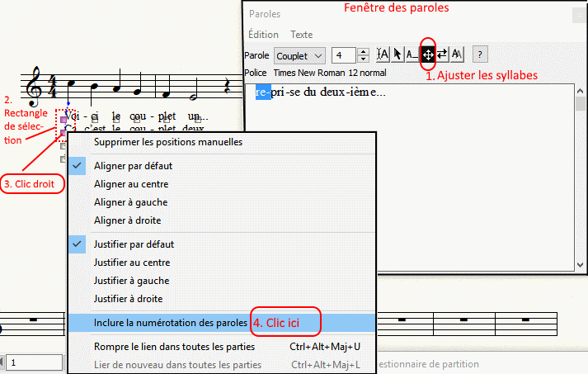Click the Clone Lyrics double-A icon
The image size is (588, 374).
(x=457, y=55)
